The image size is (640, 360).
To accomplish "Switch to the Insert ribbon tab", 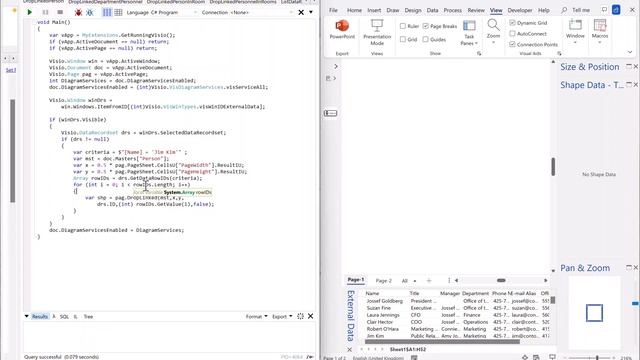I will click(x=374, y=10).
